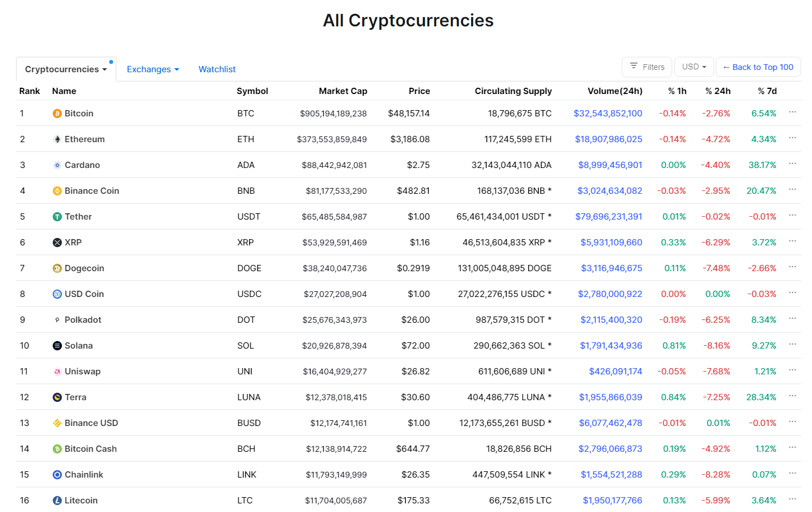Sort table by Name column
This screenshot has width=812, height=512.
pos(64,91)
